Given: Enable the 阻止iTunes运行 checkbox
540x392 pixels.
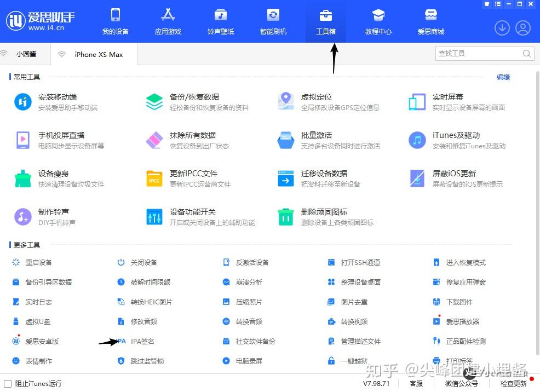Looking at the screenshot, I should coord(8,384).
